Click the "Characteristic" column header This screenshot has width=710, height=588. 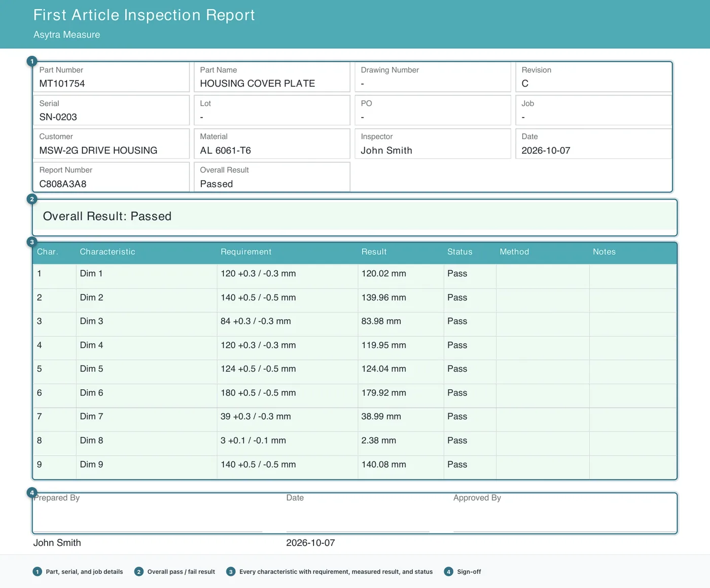tap(108, 252)
